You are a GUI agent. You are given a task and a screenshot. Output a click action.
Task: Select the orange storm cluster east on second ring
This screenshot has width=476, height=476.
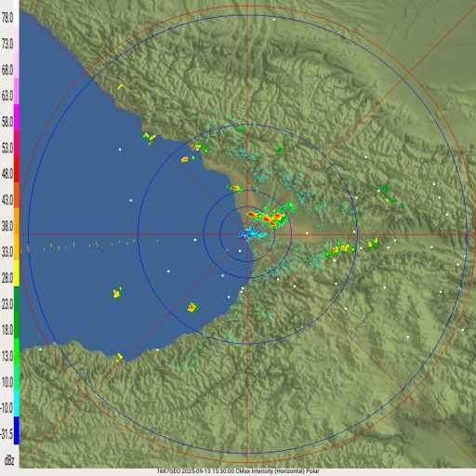tap(340, 249)
